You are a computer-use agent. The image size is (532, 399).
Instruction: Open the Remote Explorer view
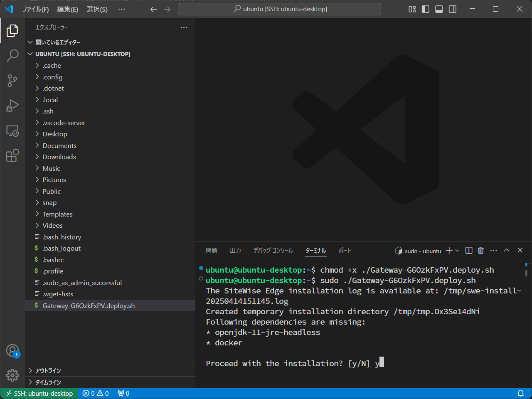[x=12, y=131]
